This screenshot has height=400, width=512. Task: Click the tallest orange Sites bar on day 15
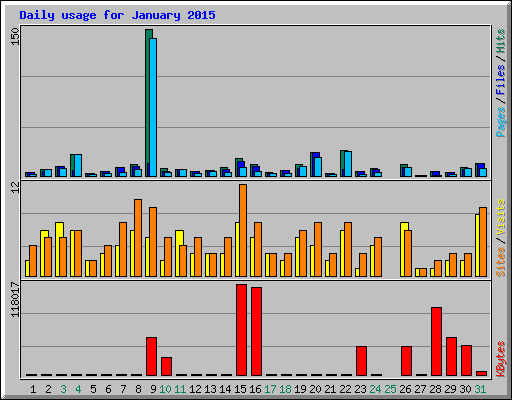point(243,230)
